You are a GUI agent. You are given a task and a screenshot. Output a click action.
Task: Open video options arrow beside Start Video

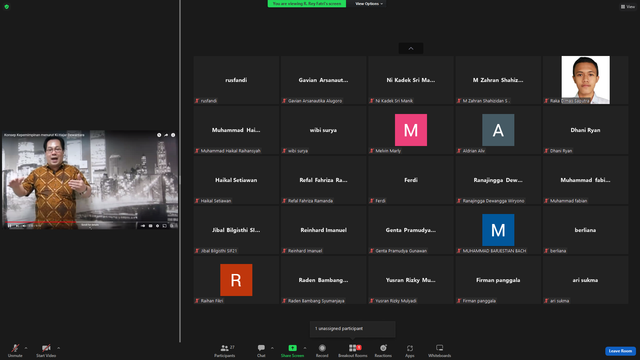coord(58,348)
